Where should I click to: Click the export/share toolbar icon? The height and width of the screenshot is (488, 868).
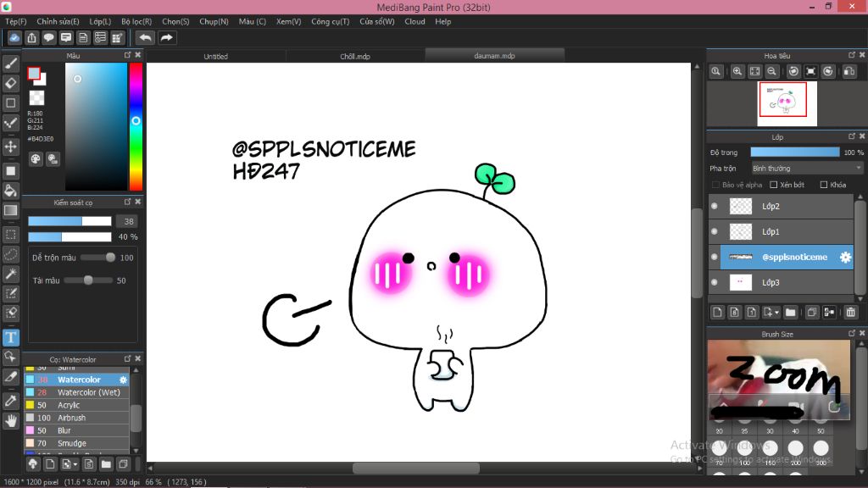31,37
